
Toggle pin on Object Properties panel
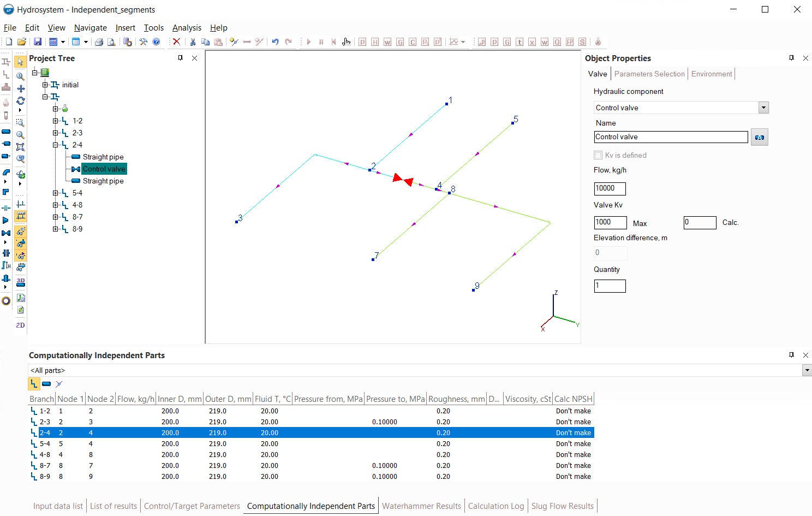click(791, 58)
